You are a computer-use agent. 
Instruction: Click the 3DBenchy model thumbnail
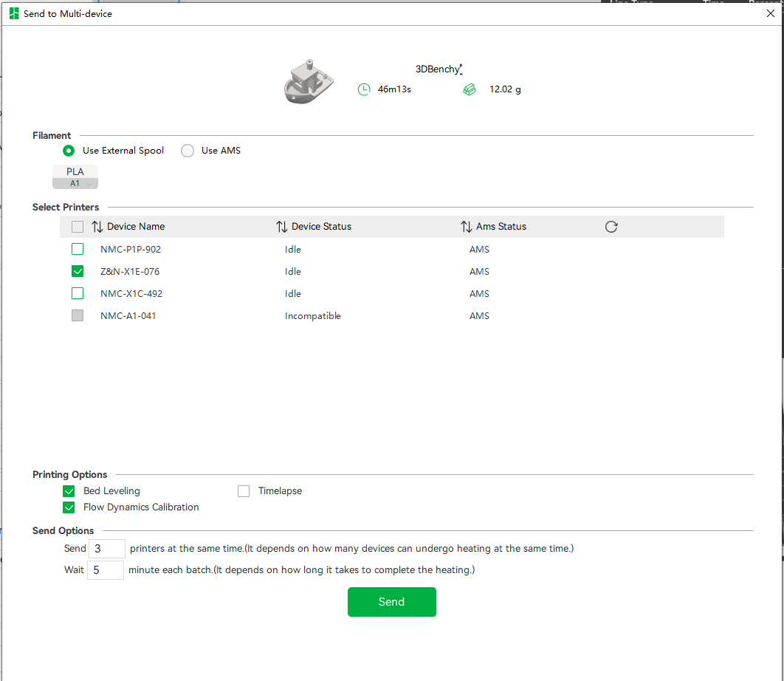click(x=309, y=81)
